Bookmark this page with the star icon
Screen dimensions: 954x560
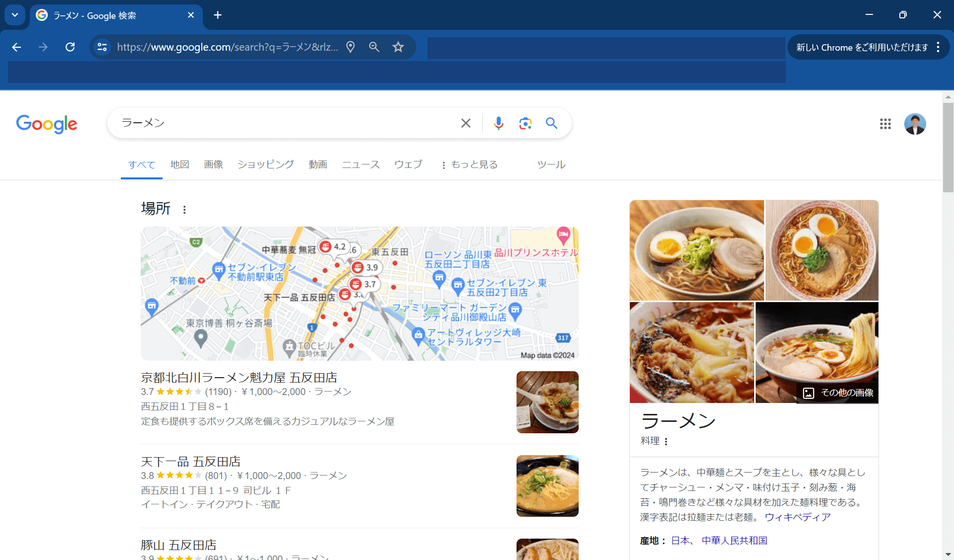[398, 47]
